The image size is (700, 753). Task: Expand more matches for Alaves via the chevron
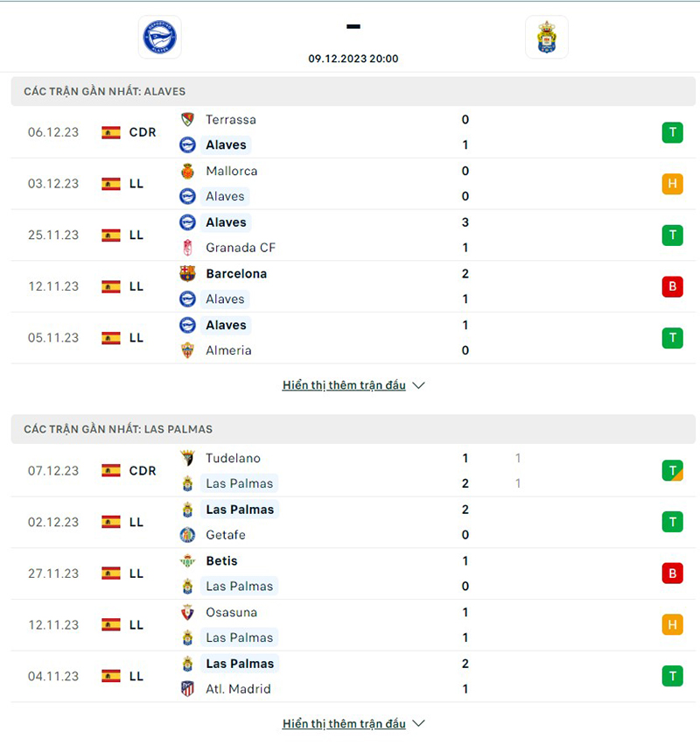pyautogui.click(x=418, y=384)
